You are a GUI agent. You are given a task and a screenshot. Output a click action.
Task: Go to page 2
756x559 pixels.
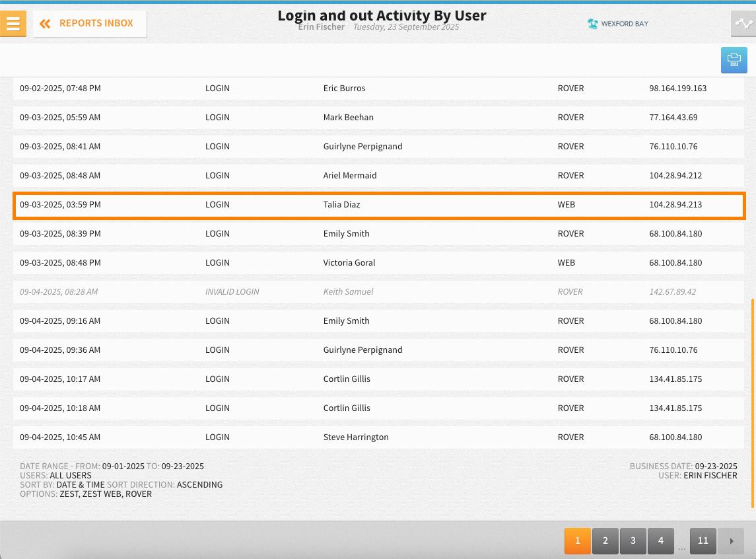(605, 540)
